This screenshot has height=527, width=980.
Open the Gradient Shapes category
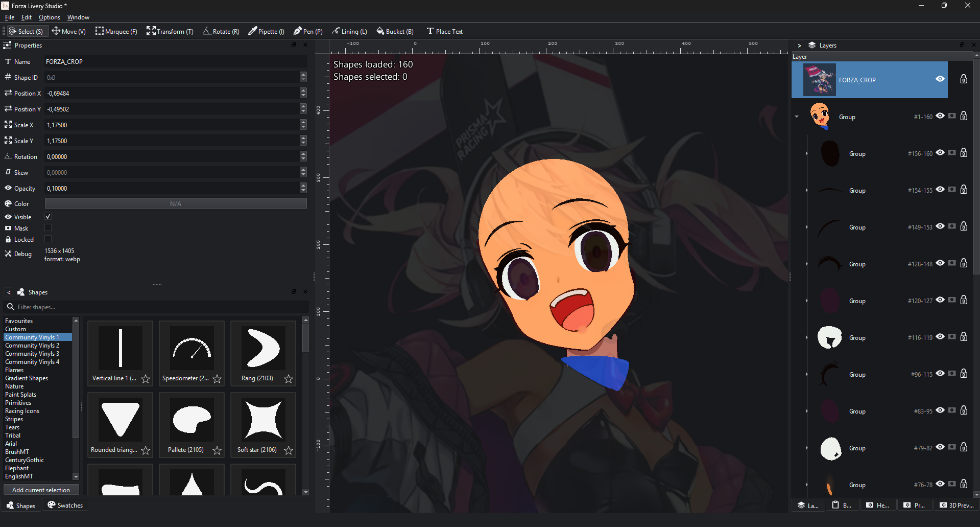click(27, 378)
